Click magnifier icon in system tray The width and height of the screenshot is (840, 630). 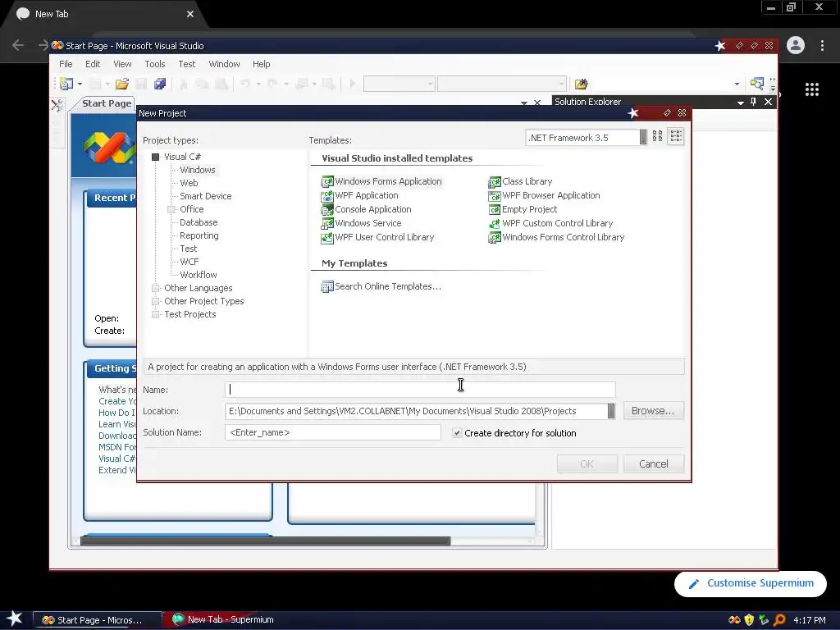click(x=779, y=620)
